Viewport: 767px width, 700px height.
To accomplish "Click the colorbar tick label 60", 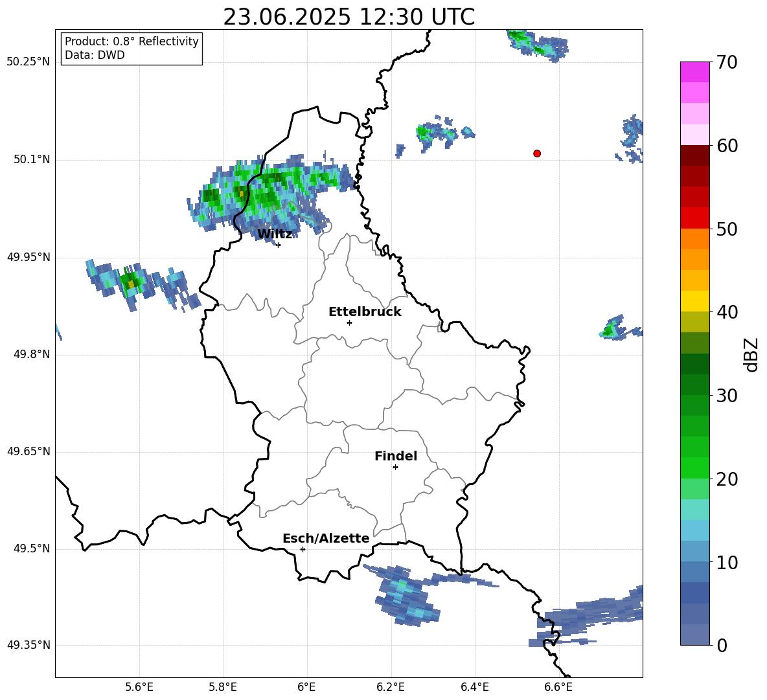I will point(727,146).
